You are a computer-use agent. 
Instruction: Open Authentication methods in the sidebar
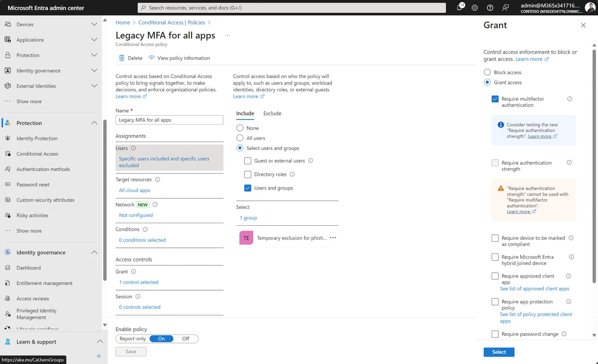pos(43,169)
